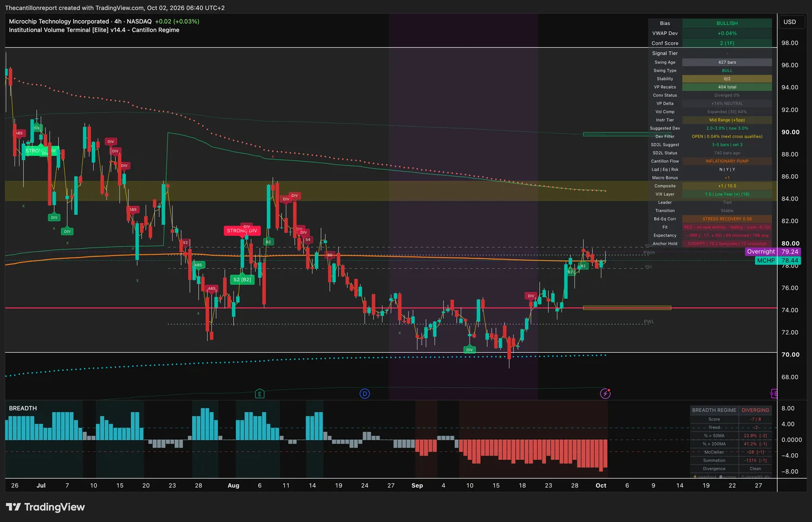Click the red DIV label near Sep 23
812x522 pixels.
pos(531,296)
